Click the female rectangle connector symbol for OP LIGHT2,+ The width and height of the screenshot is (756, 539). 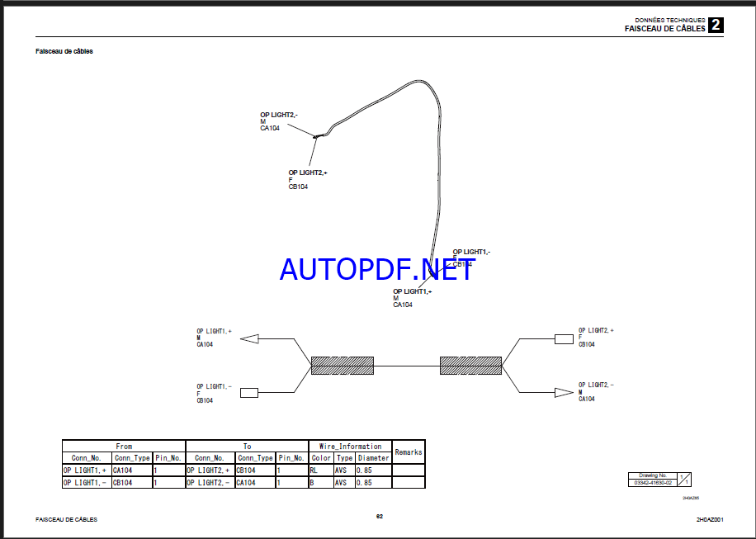(x=565, y=338)
